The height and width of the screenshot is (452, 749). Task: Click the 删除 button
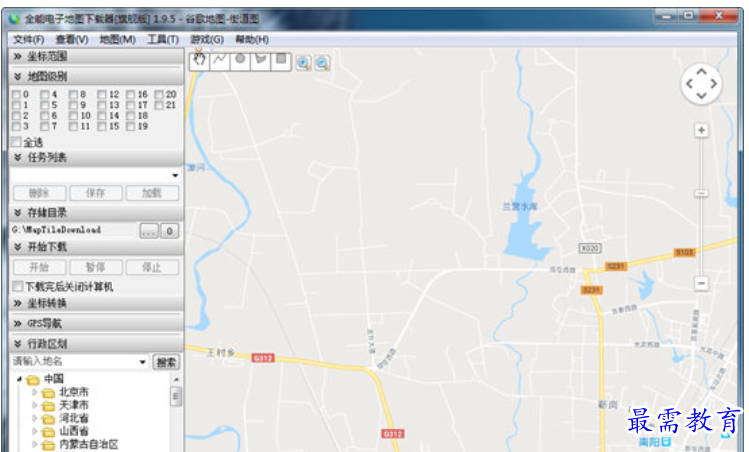click(x=39, y=193)
